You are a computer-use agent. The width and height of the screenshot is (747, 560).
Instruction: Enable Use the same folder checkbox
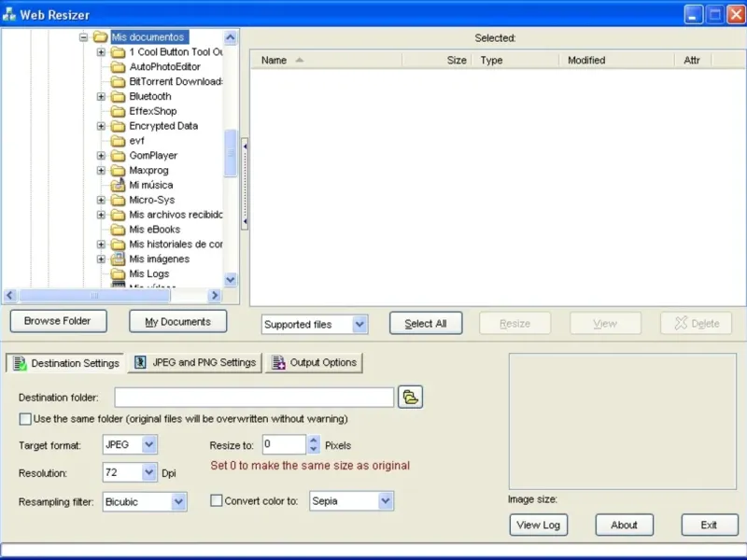point(25,418)
